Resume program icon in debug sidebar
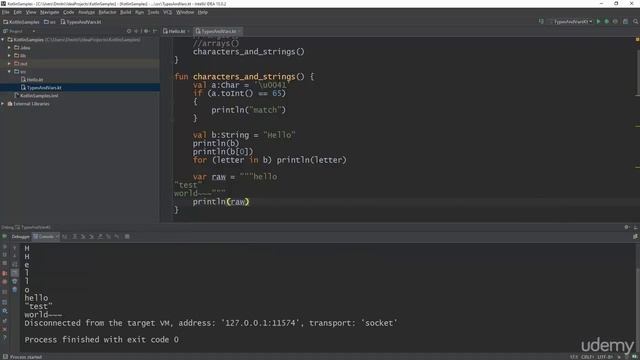This screenshot has height=360, width=640. point(4,247)
